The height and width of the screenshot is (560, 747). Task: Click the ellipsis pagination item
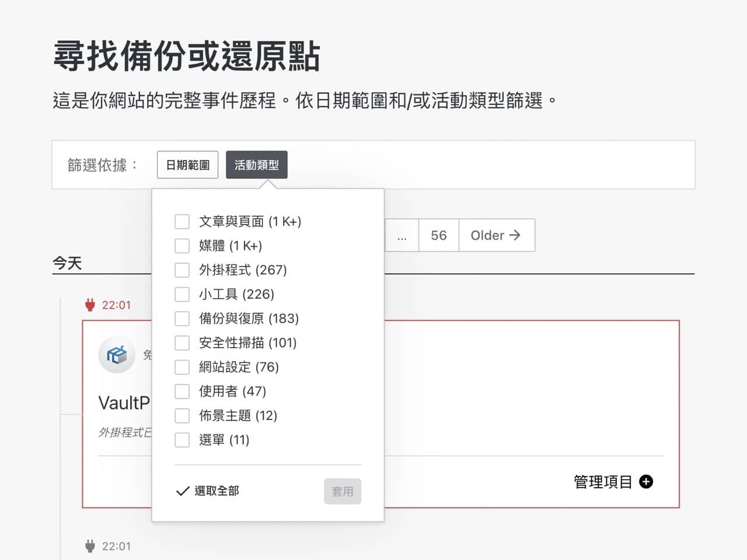(x=402, y=235)
